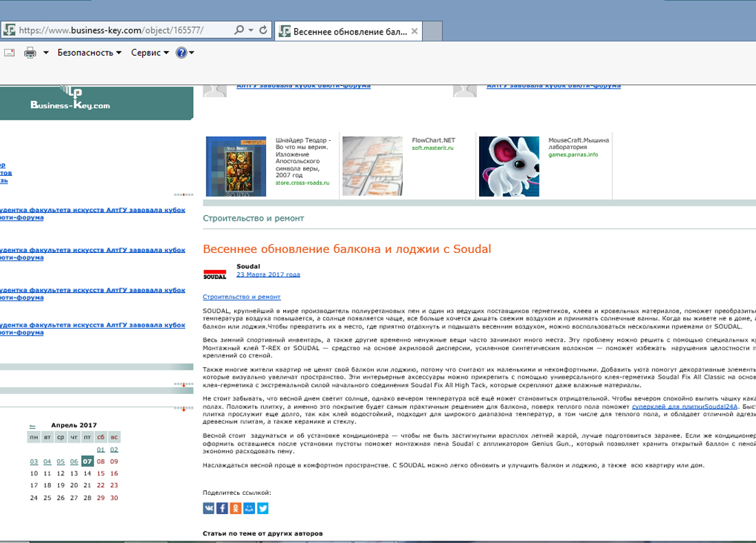Click the bold author name Soudal
Screen dimensions: 756x543
tap(248, 266)
